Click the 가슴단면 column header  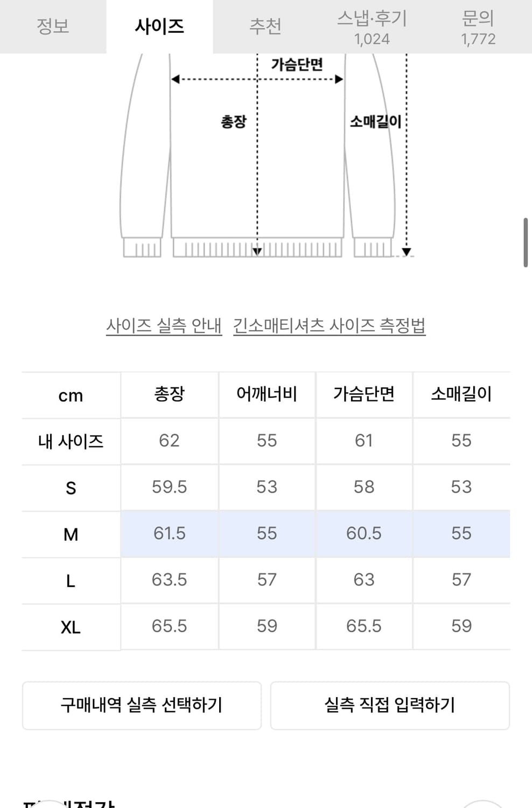[x=365, y=395]
